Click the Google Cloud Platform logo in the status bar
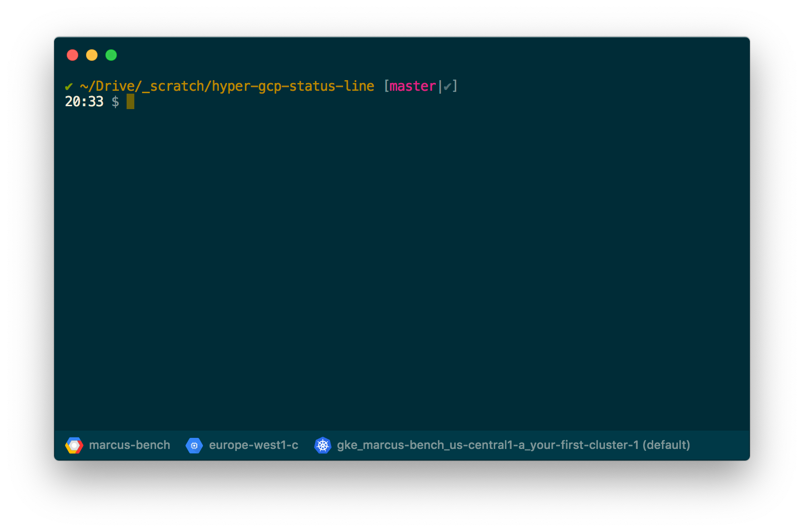Screen dimensions: 804x532 point(74,445)
